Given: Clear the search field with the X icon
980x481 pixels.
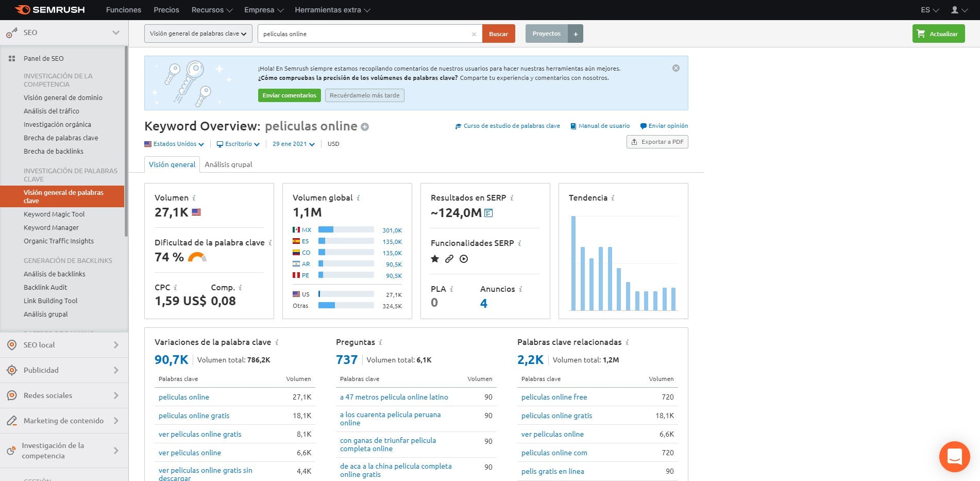Looking at the screenshot, I should click(x=473, y=34).
